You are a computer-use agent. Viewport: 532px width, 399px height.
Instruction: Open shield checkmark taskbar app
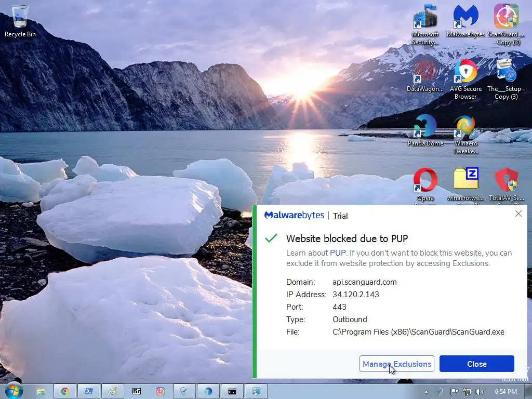pyautogui.click(x=184, y=392)
